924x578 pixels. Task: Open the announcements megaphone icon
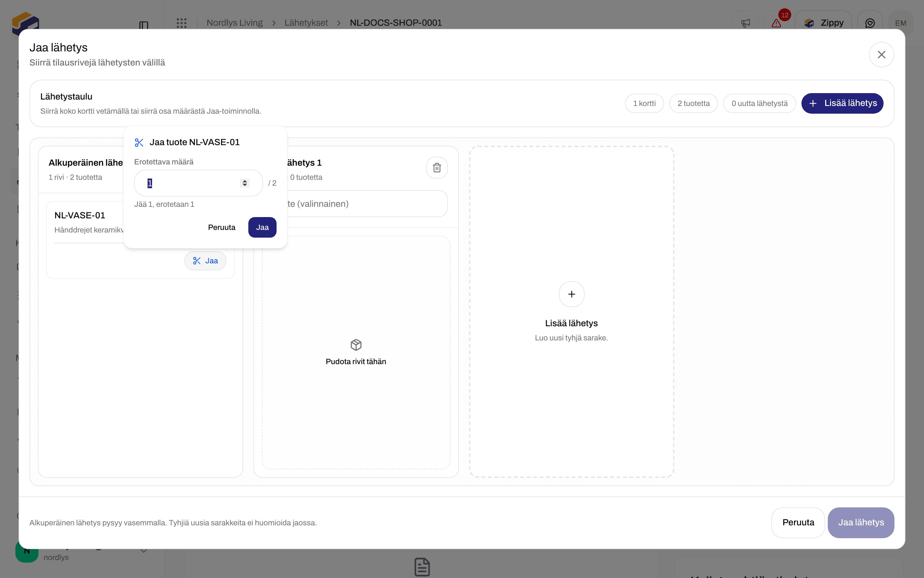[x=746, y=23]
